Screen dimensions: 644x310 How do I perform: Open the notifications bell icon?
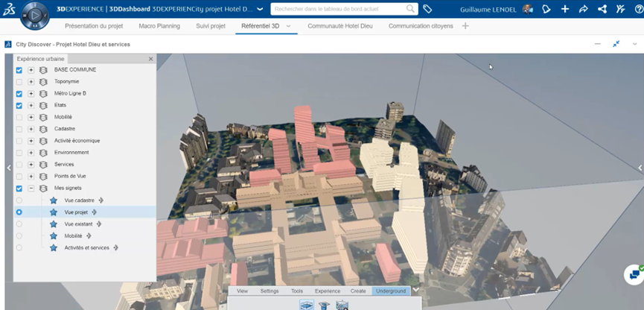click(x=546, y=9)
